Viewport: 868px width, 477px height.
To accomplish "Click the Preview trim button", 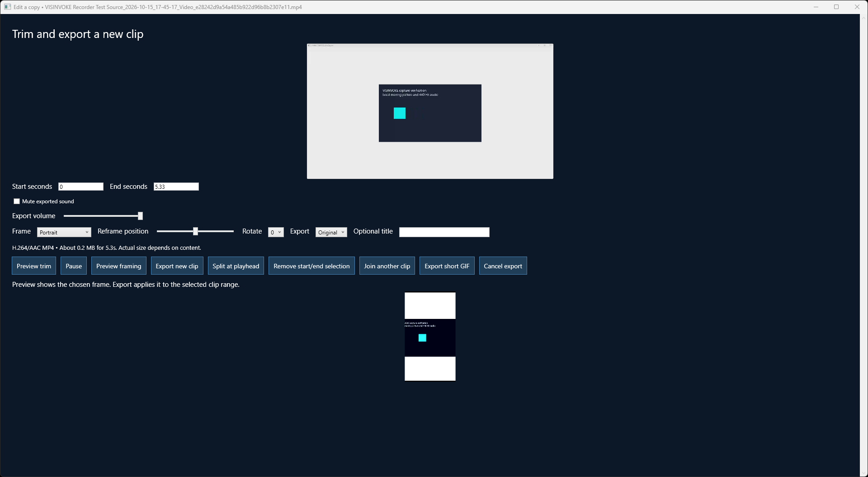I will pos(34,266).
